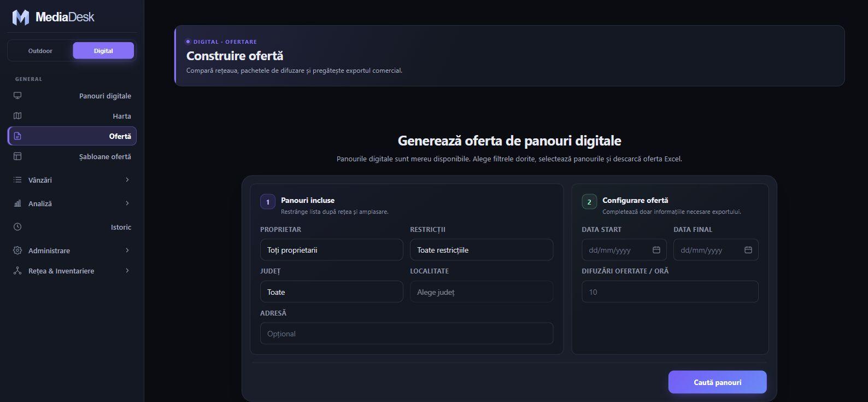868x402 pixels.
Task: Click the monitor icon beside Panouri digitale
Action: pyautogui.click(x=17, y=96)
